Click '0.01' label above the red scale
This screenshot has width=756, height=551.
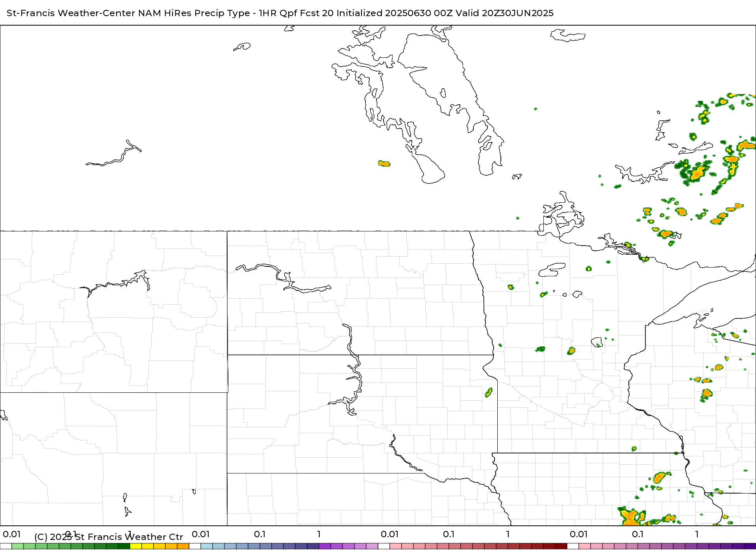coord(390,534)
